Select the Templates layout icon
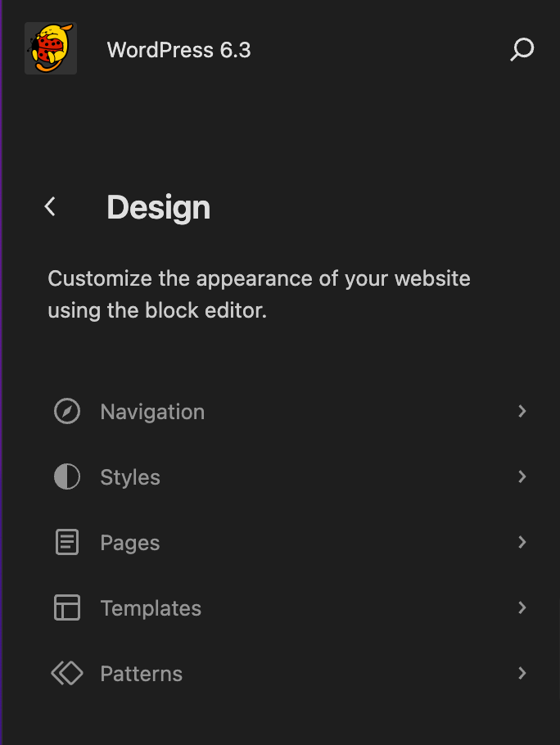Screen dimensions: 560x745 [67, 607]
